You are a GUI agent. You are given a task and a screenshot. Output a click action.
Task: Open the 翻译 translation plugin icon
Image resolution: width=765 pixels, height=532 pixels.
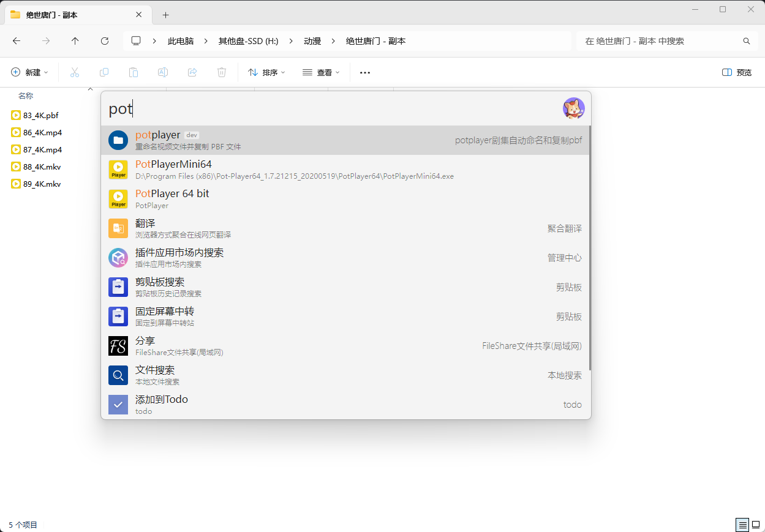[x=118, y=228]
